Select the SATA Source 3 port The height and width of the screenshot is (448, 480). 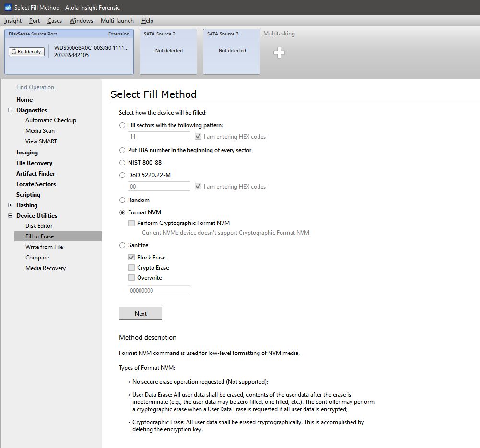point(232,52)
